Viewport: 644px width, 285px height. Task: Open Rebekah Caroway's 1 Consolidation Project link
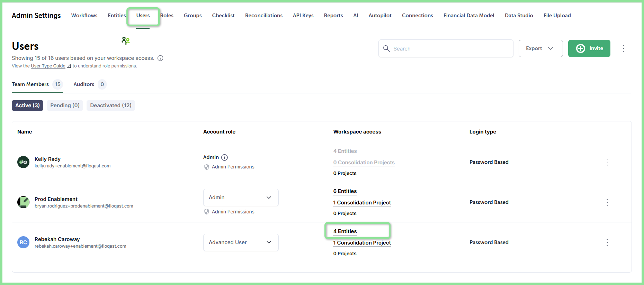click(x=362, y=243)
